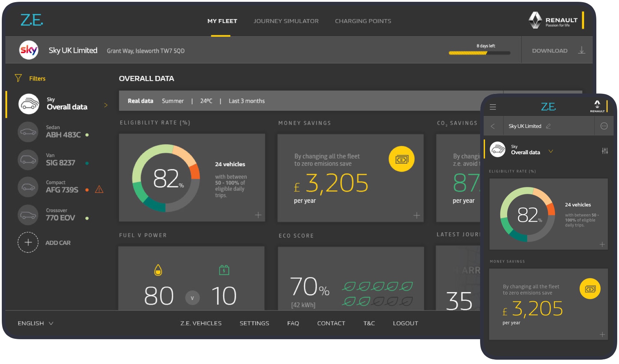Click the Real data label in filter bar
This screenshot has height=364, width=619.
tap(140, 101)
